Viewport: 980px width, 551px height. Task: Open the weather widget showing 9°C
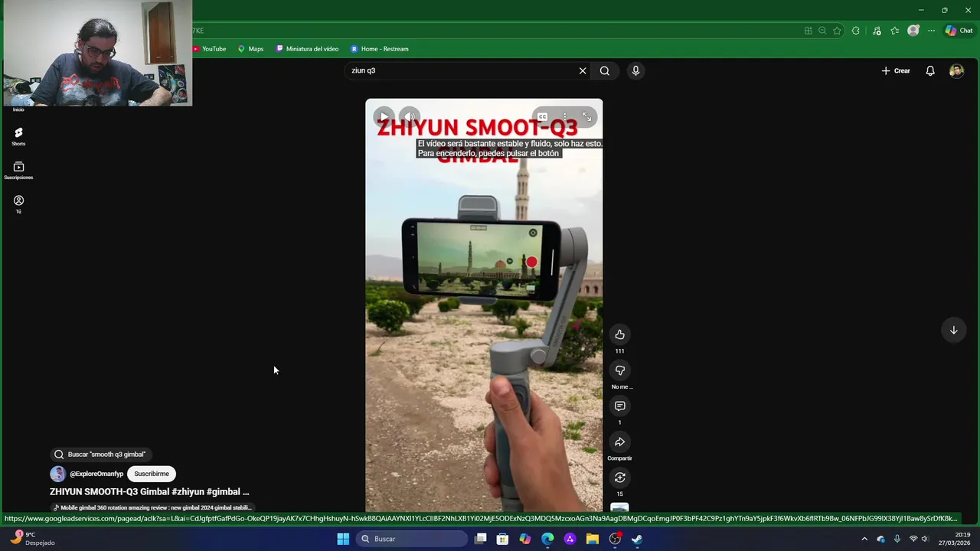32,539
